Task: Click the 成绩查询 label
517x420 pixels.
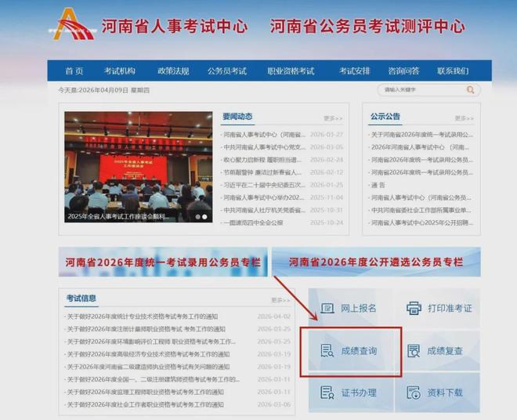Action: tap(359, 351)
